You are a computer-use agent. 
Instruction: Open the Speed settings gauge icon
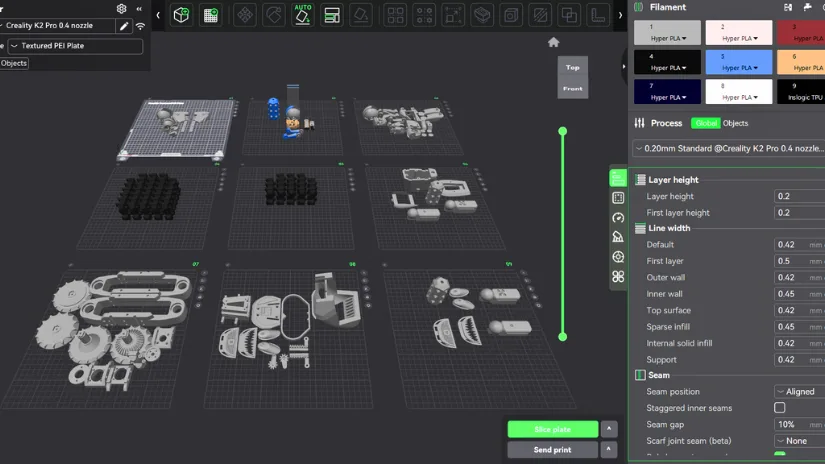618,217
